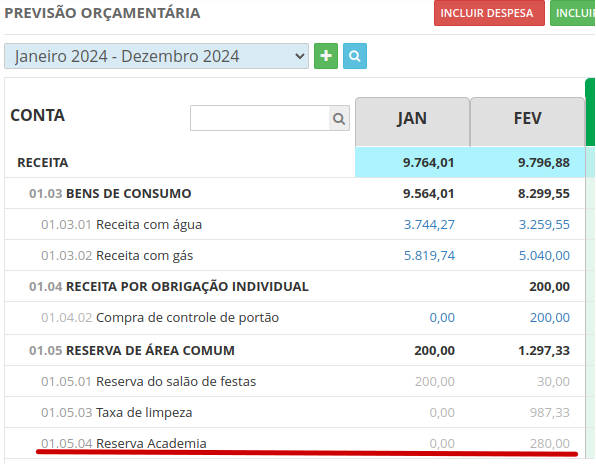The height and width of the screenshot is (464, 596).
Task: Click JAN value 0,00 for Taxa de limpeza
Action: pos(442,413)
